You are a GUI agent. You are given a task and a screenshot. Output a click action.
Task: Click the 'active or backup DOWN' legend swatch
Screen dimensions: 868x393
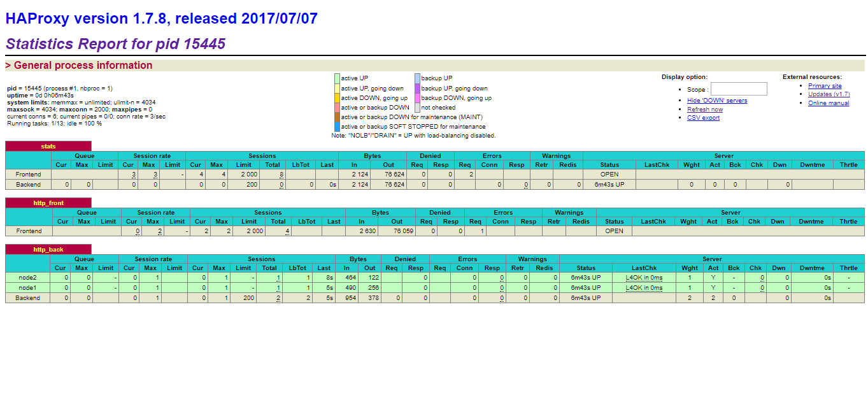click(x=337, y=108)
